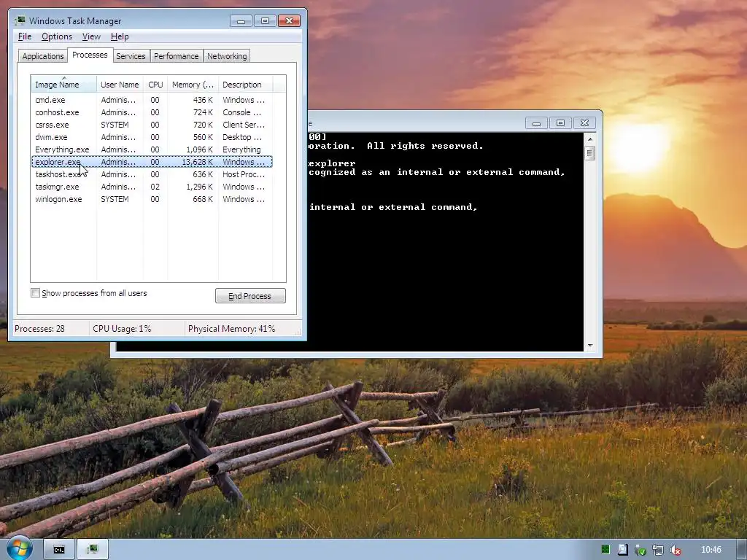Click the scroll down arrow in command window
Viewport: 747px width, 560px height.
pos(589,346)
